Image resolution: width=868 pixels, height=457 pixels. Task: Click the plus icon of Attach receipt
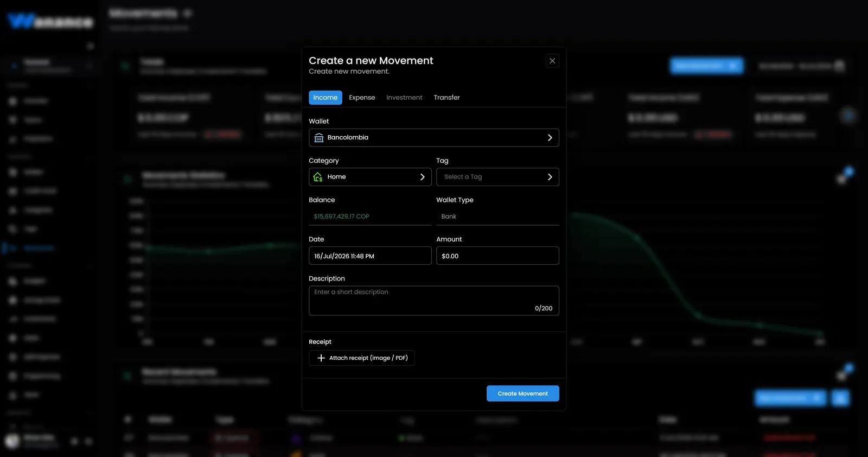click(x=321, y=358)
